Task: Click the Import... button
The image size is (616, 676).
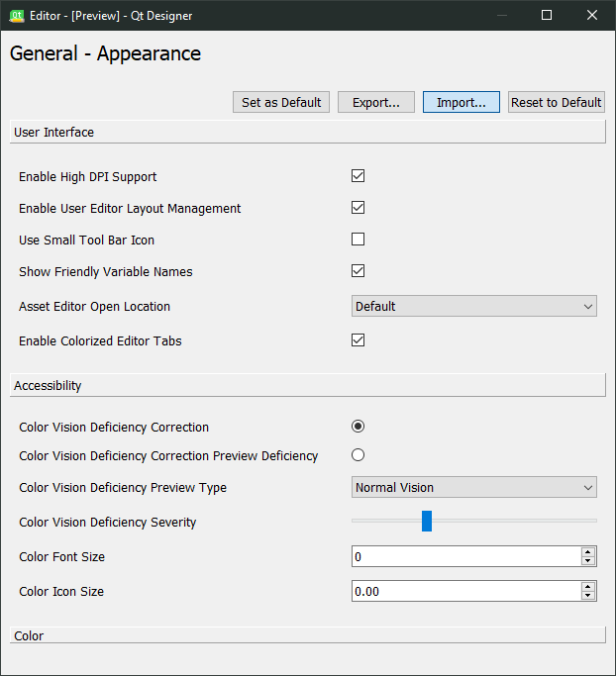Action: coord(462,103)
